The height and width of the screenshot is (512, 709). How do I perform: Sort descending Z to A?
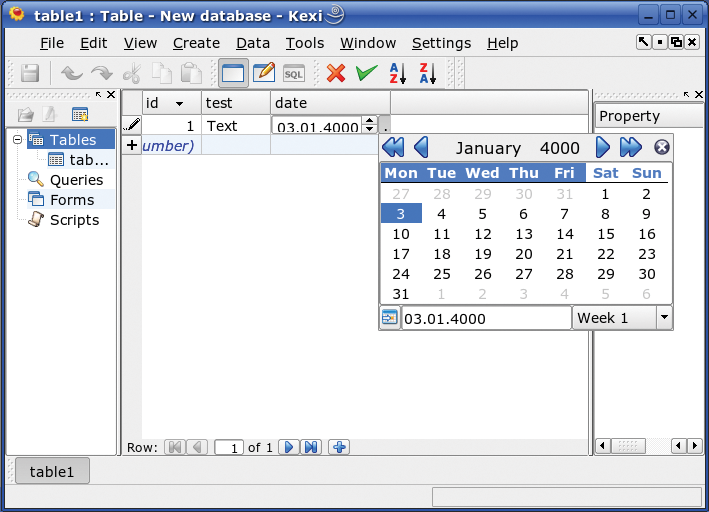(428, 73)
